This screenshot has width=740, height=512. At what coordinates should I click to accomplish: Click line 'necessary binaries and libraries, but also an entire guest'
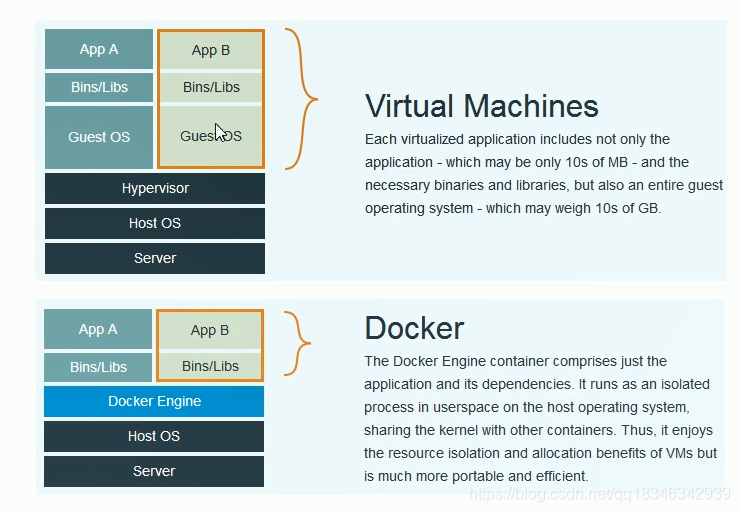coord(544,185)
